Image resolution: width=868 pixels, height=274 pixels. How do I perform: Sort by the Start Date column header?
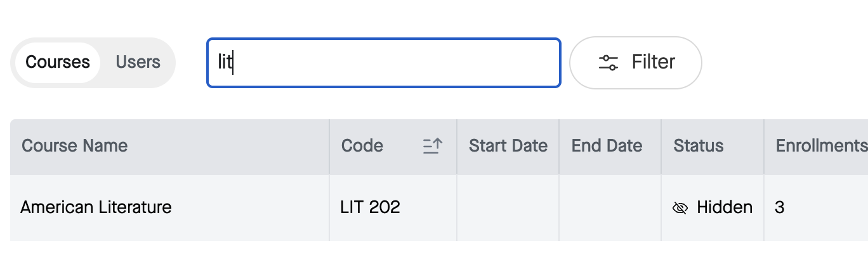508,146
